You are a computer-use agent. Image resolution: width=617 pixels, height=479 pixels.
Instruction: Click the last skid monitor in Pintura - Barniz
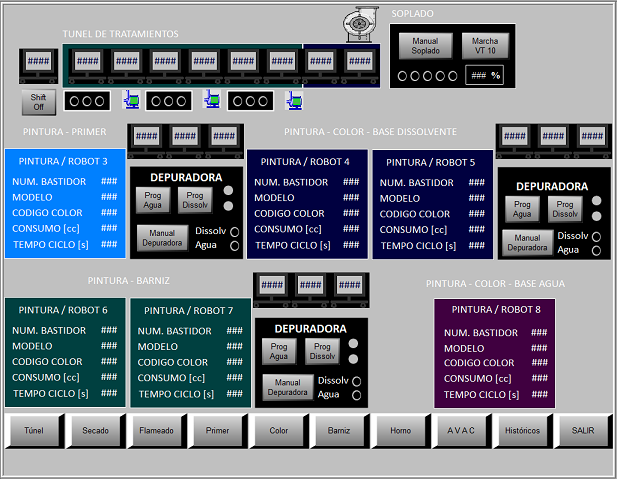pos(349,286)
